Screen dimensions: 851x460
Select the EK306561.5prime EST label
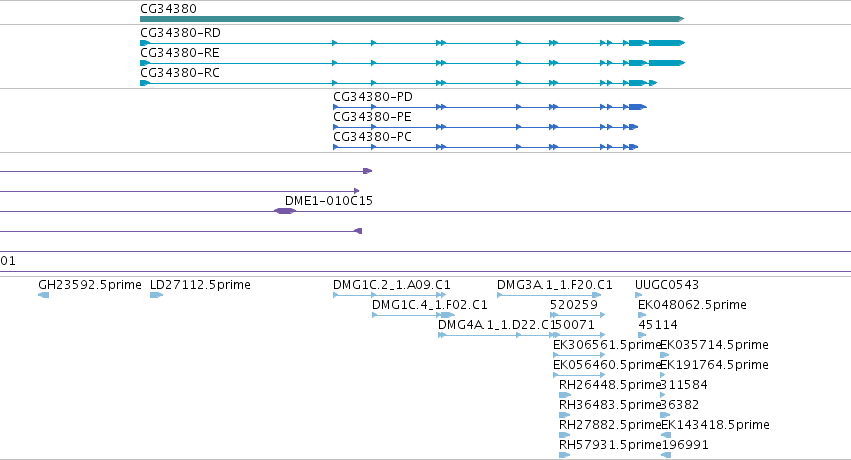click(x=607, y=346)
